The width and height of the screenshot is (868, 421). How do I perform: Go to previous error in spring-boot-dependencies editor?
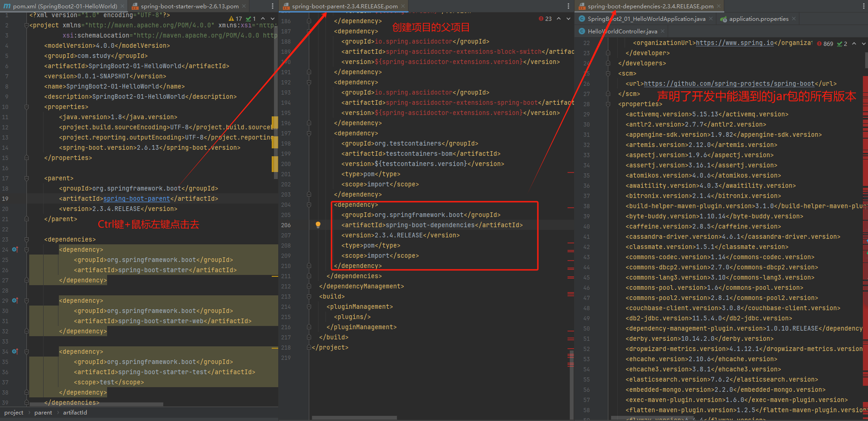pyautogui.click(x=854, y=44)
